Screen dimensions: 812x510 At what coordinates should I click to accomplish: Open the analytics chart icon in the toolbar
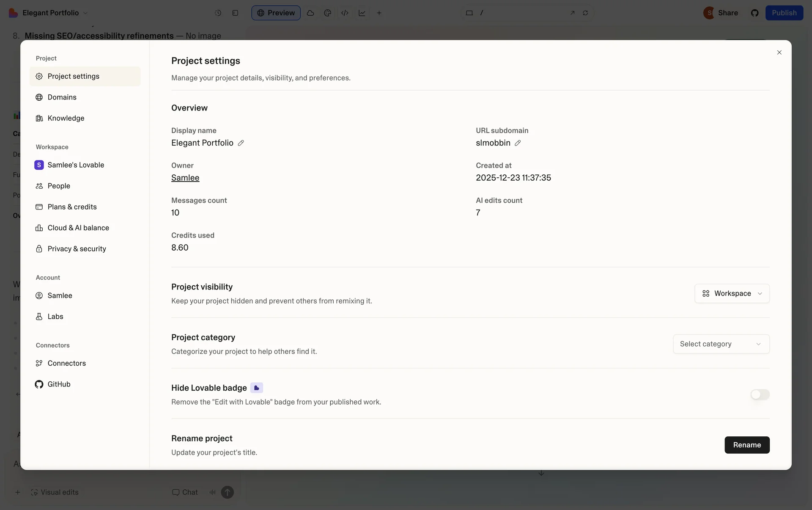tap(362, 13)
